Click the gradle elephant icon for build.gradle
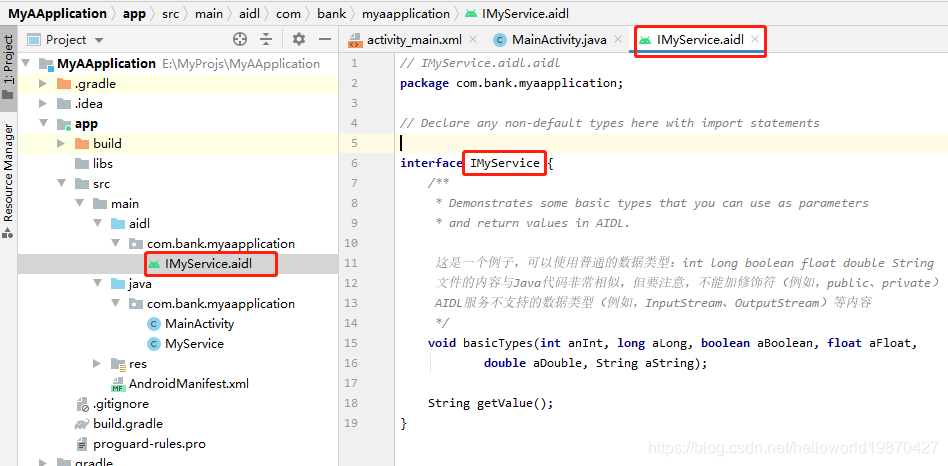 [82, 423]
